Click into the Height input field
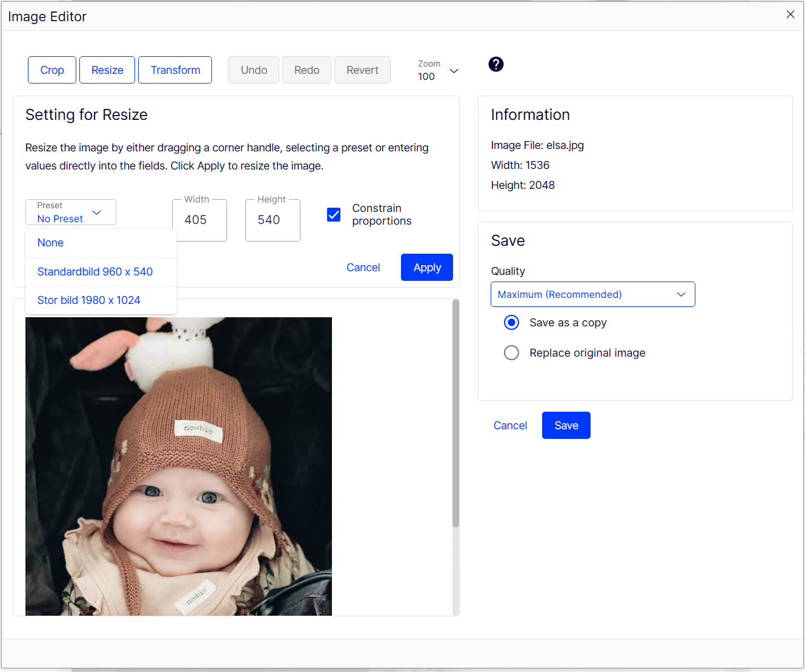Image resolution: width=805 pixels, height=672 pixels. 273,220
